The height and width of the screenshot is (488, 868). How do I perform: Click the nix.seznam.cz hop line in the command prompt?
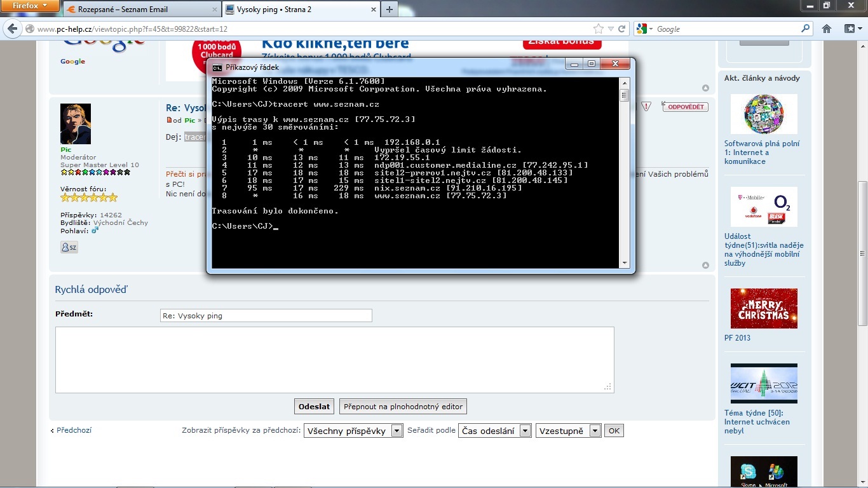pos(372,188)
